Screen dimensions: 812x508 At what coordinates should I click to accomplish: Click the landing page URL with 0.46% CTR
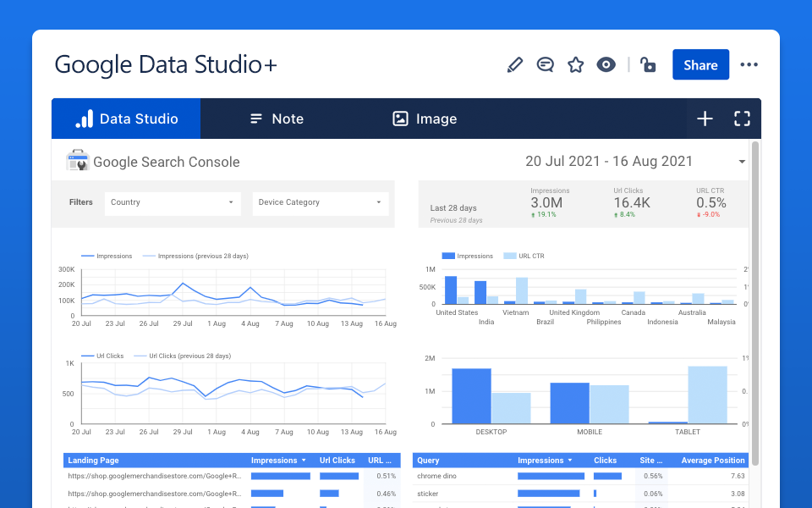pos(155,494)
